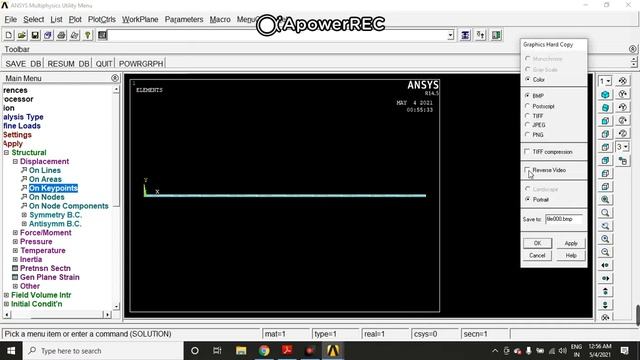Choose the JPEG format radio button
The height and width of the screenshot is (360, 640).
(528, 125)
